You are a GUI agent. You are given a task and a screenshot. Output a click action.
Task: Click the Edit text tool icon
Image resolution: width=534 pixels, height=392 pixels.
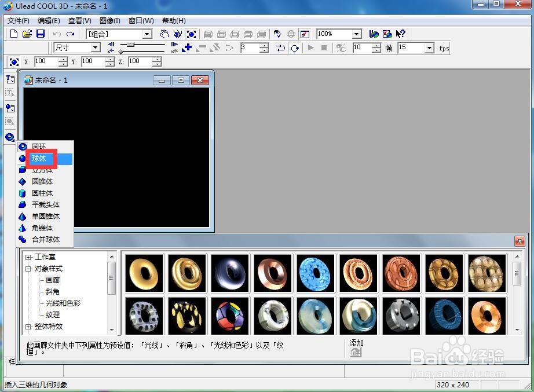tap(10, 93)
